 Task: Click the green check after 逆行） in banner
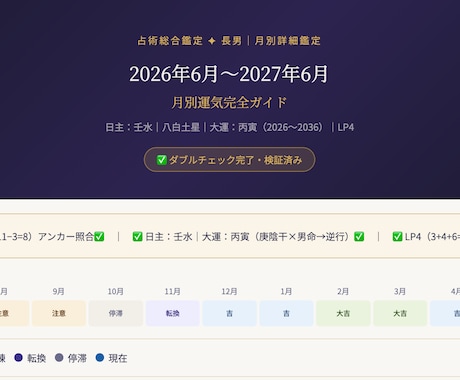pyautogui.click(x=359, y=237)
